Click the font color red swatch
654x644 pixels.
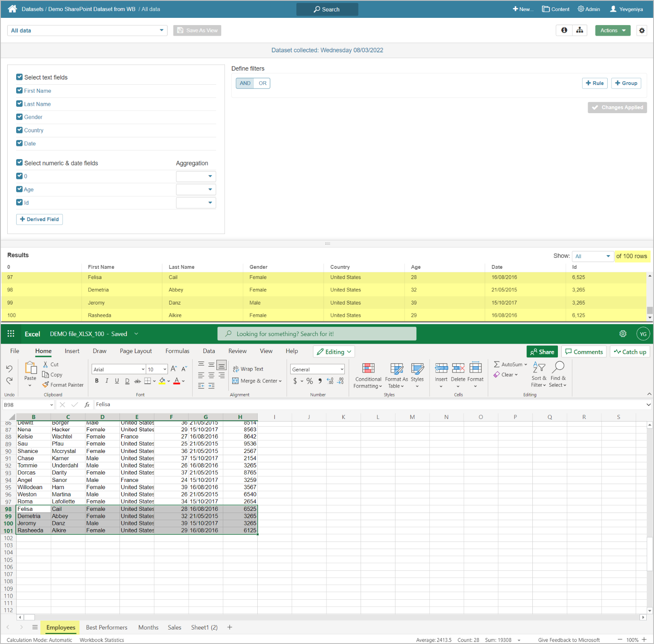coord(177,381)
